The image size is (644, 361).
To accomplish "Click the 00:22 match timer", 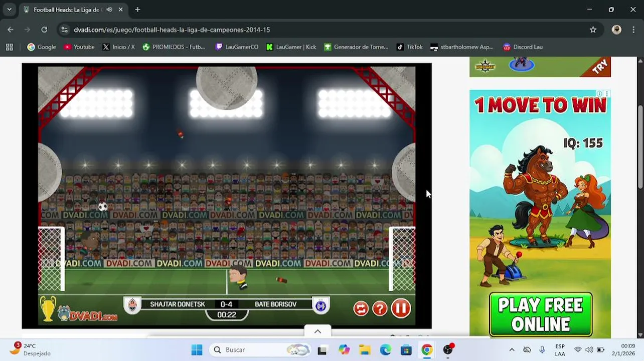I will tap(227, 315).
